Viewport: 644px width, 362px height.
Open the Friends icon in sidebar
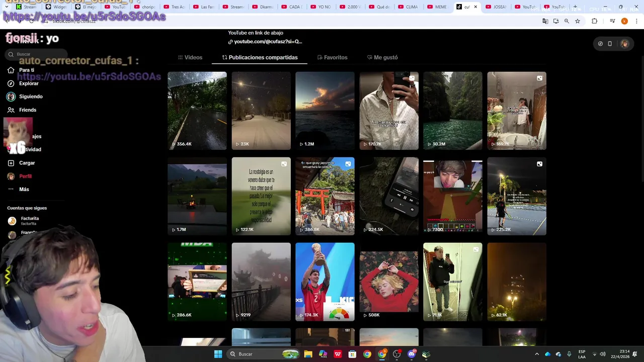11,110
